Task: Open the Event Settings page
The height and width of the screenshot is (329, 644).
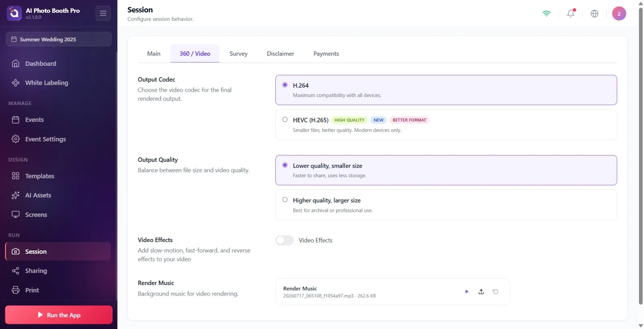Action: pos(59,139)
